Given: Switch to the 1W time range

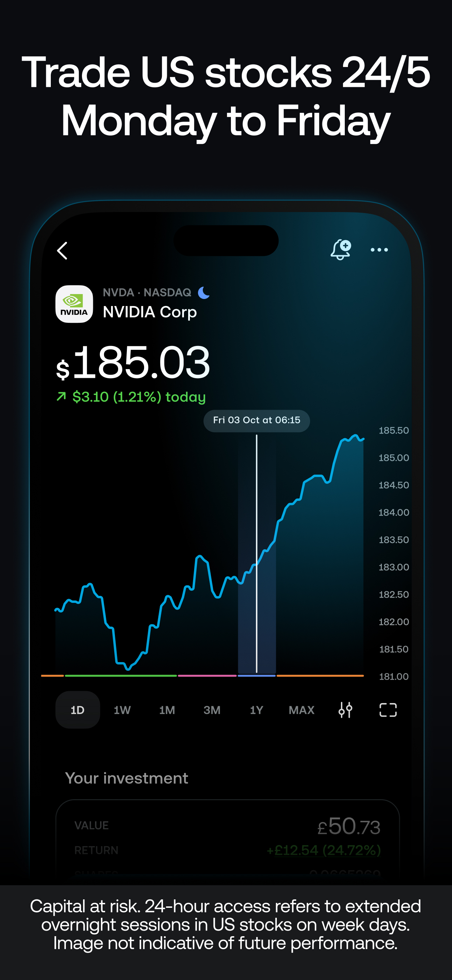Looking at the screenshot, I should click(122, 710).
